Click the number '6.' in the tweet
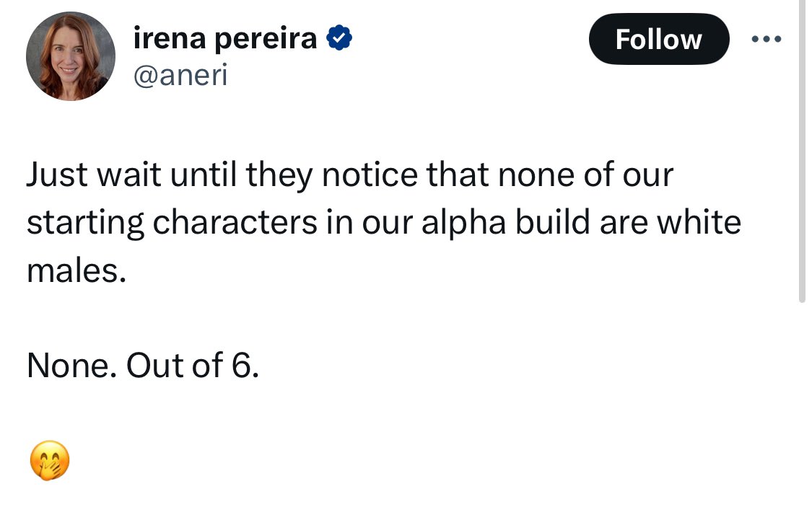This screenshot has height=525, width=812. coord(245,366)
